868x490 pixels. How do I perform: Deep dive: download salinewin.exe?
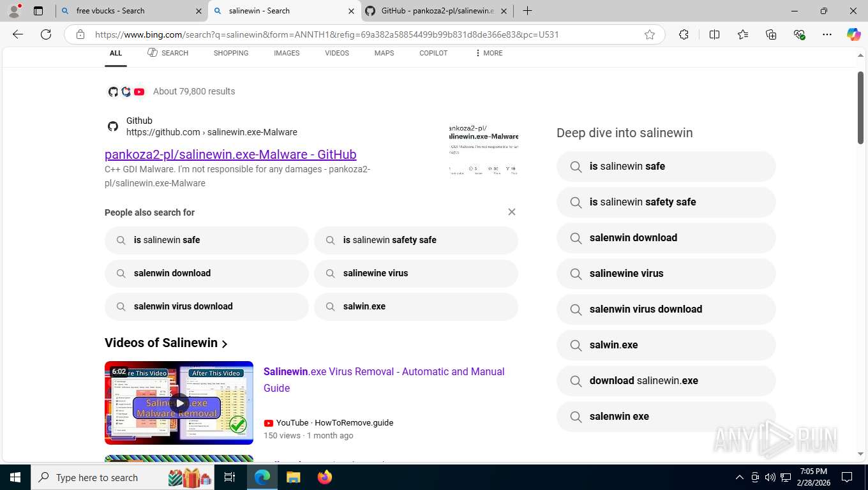point(666,380)
